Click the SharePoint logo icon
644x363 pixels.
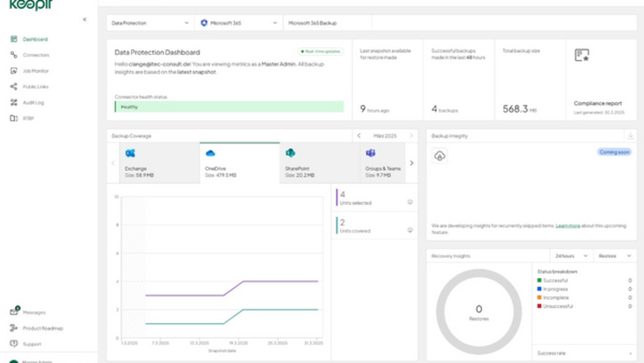[x=290, y=153]
